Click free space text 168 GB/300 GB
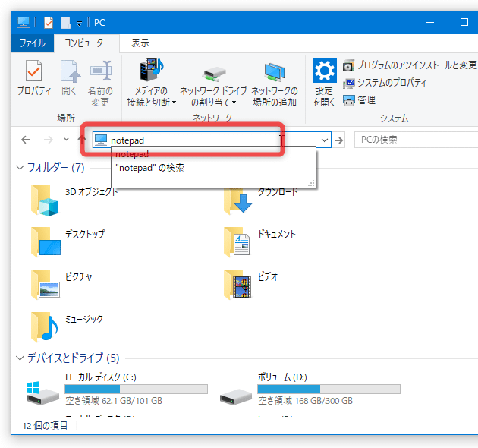Viewport: 478px width, 448px height. tap(306, 401)
